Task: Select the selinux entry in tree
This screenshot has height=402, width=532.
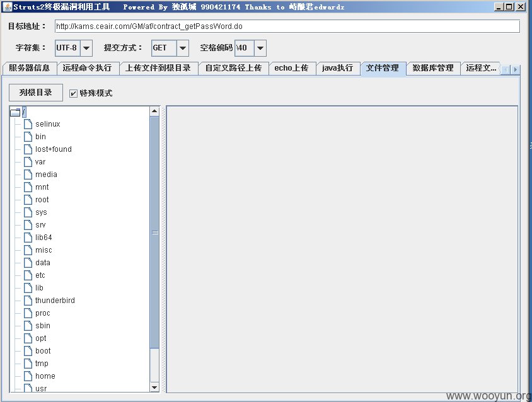Action: click(x=48, y=124)
